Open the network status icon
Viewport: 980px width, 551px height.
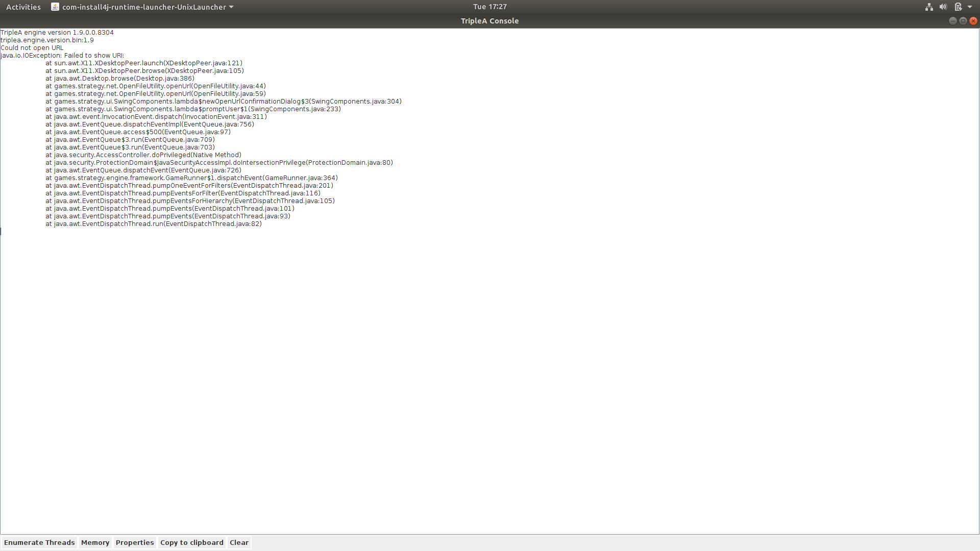coord(929,7)
